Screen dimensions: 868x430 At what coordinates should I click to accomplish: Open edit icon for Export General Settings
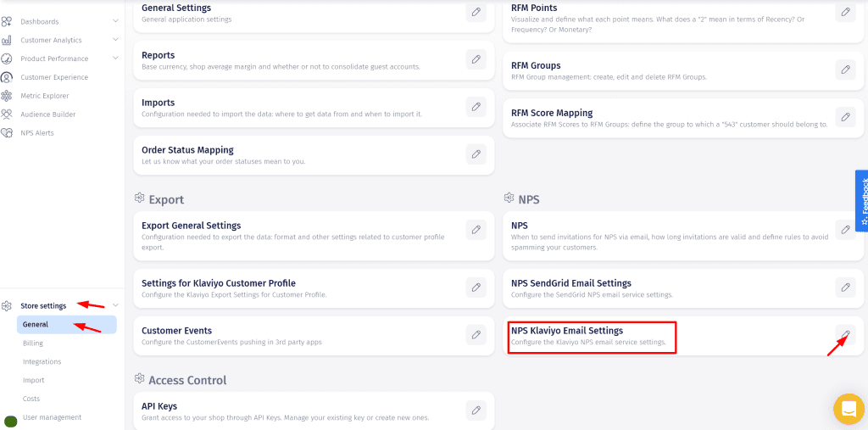coord(476,230)
